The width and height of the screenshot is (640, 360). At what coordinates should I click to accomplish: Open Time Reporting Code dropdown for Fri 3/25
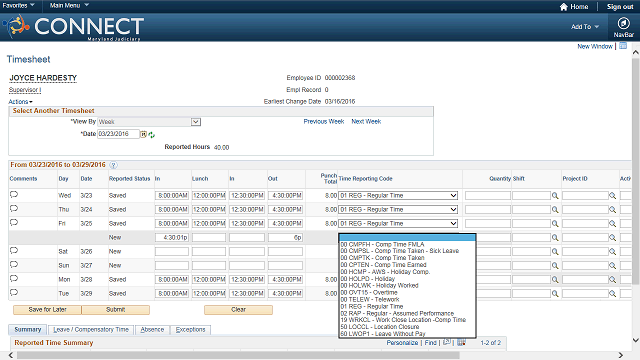pyautogui.click(x=398, y=224)
